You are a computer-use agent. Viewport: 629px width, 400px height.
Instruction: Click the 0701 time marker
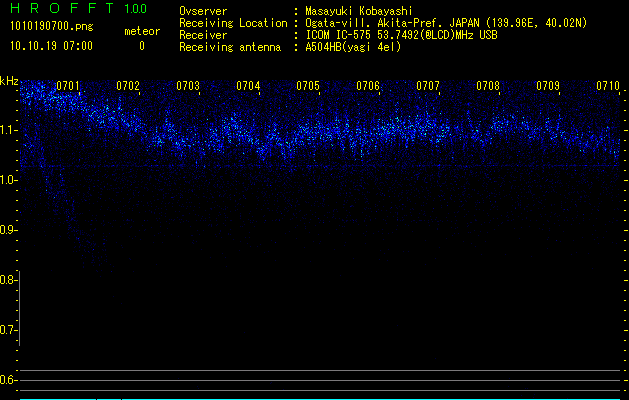[x=68, y=86]
